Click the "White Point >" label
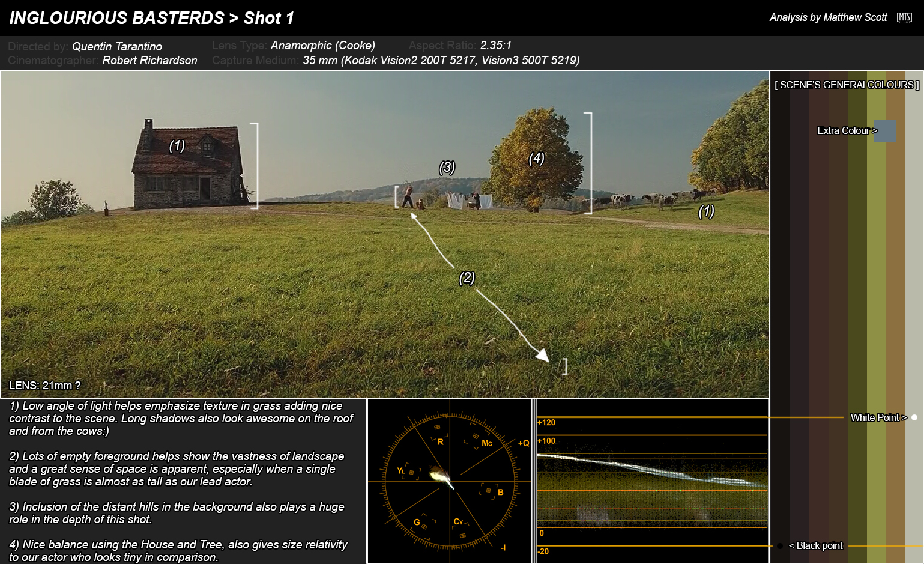Image resolution: width=924 pixels, height=564 pixels. click(x=878, y=417)
